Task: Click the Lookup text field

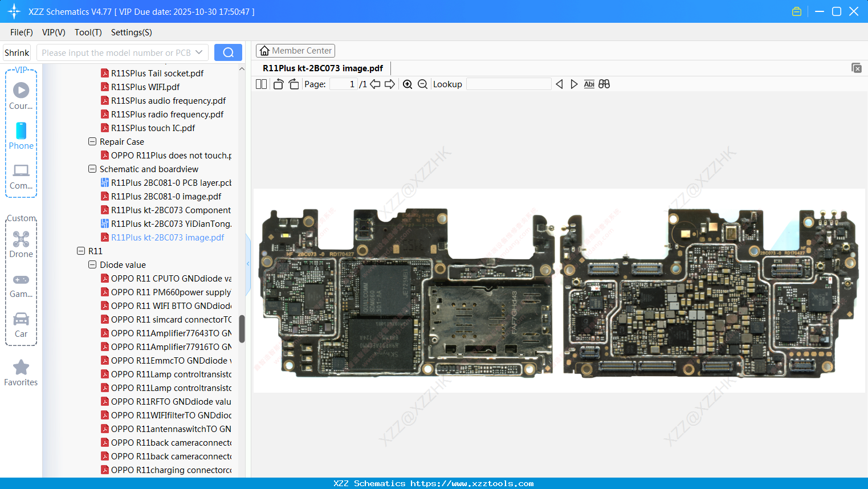Action: 509,84
